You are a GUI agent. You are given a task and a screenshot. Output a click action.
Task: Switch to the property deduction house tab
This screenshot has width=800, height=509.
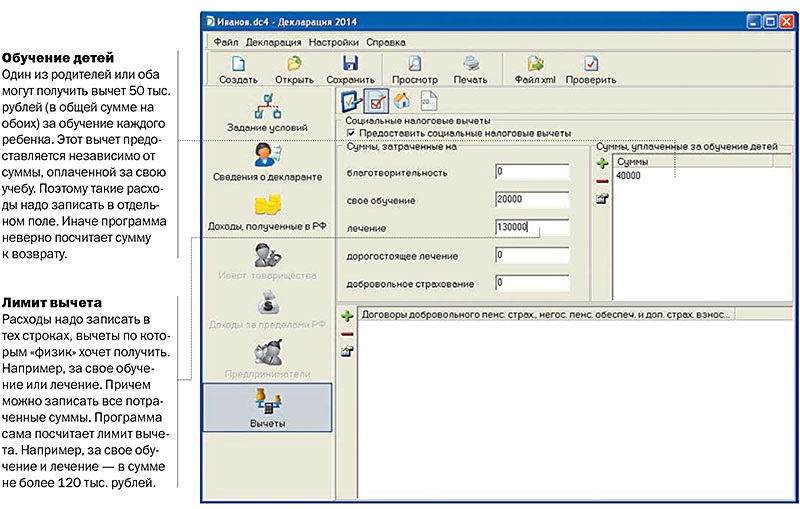(x=402, y=101)
